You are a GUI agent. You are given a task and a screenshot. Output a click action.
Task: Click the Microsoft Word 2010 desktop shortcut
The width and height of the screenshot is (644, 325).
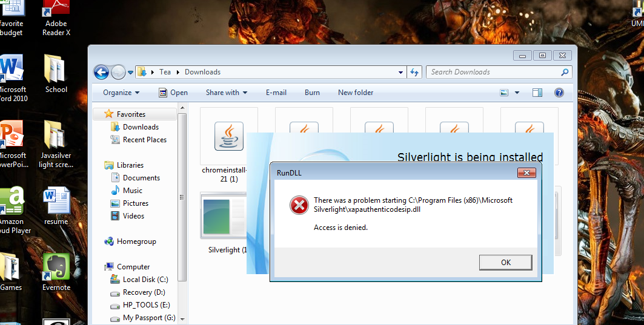[x=12, y=79]
